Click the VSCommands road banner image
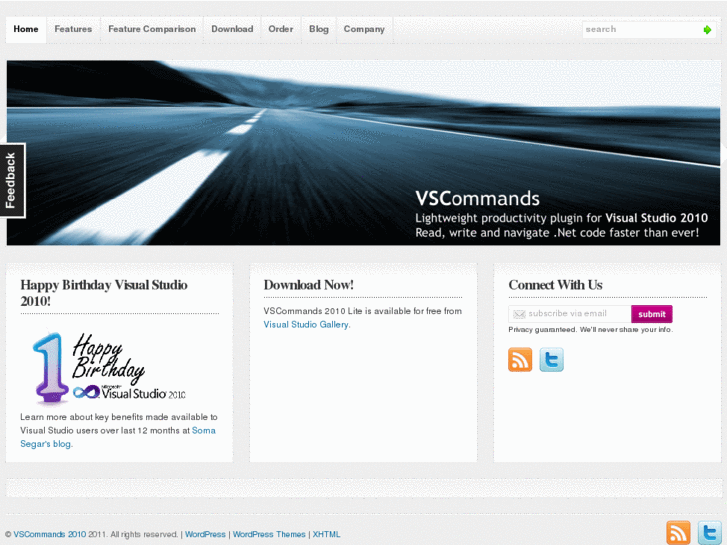Screen dimensions: 727x545 [364, 153]
